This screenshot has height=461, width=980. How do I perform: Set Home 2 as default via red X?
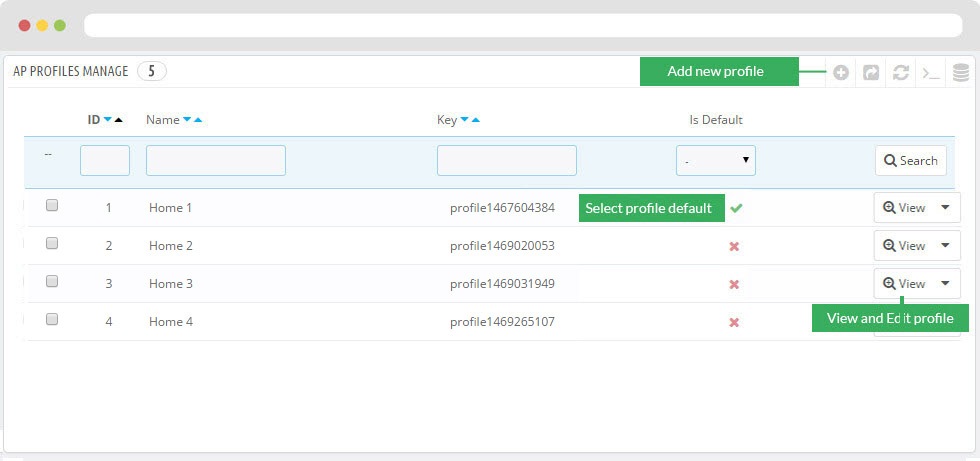click(734, 246)
